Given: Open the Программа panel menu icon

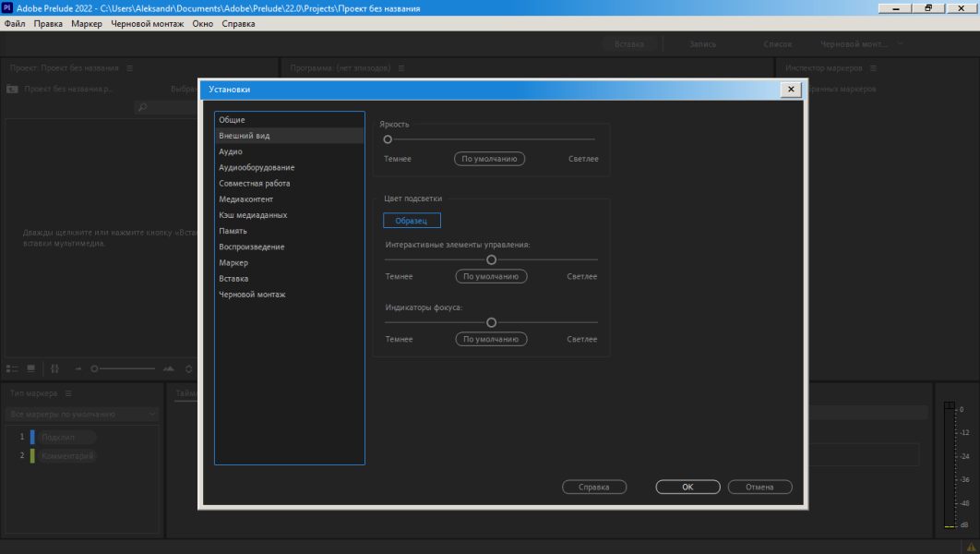Looking at the screenshot, I should [x=401, y=68].
